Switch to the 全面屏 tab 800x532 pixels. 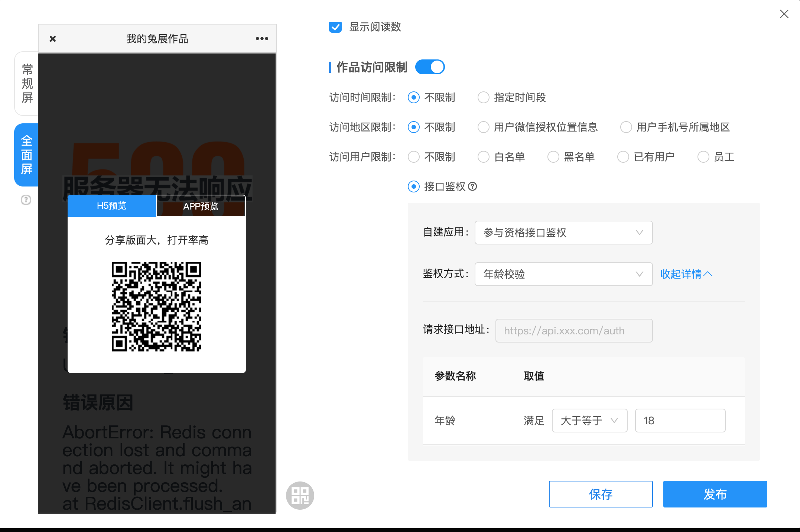click(26, 155)
